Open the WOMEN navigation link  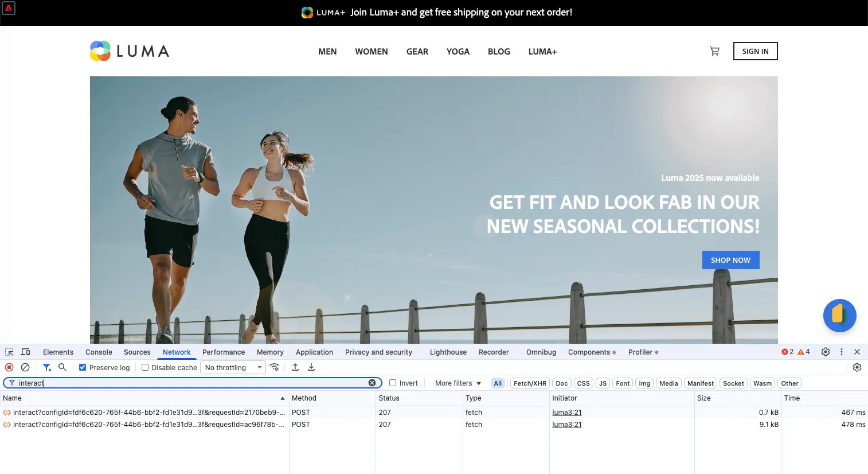[372, 52]
